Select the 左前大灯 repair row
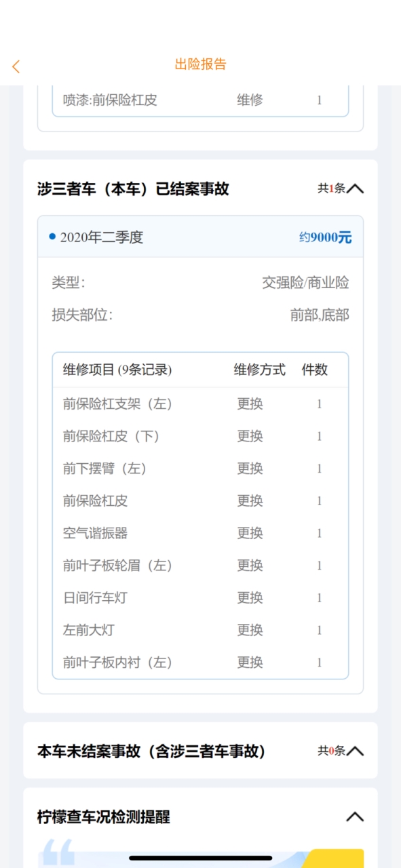 pos(200,630)
